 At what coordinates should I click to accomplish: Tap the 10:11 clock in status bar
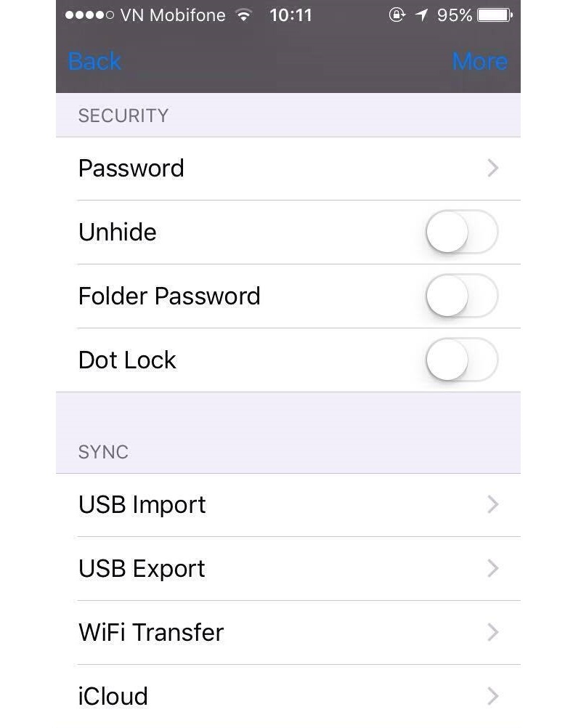tap(290, 15)
